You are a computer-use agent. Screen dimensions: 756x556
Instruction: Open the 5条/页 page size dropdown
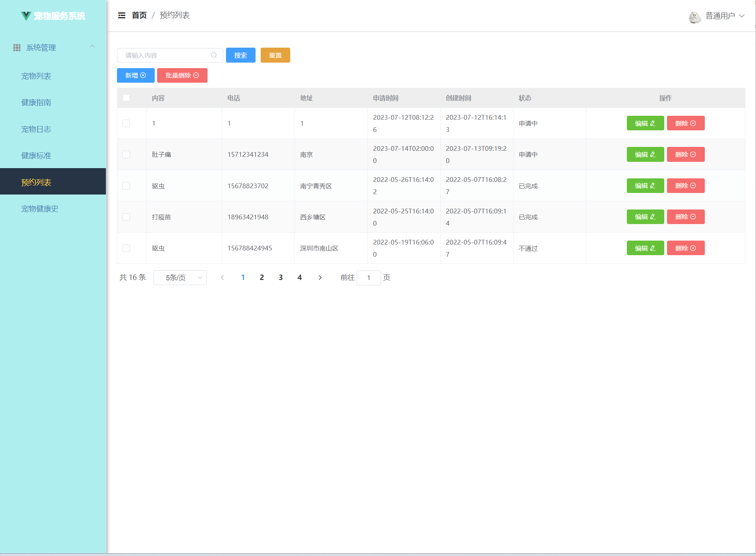(x=180, y=278)
